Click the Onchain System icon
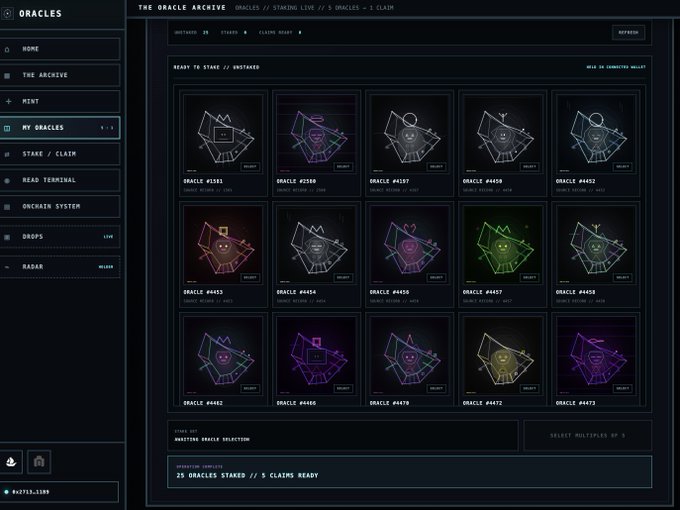This screenshot has width=680, height=510. 7,207
